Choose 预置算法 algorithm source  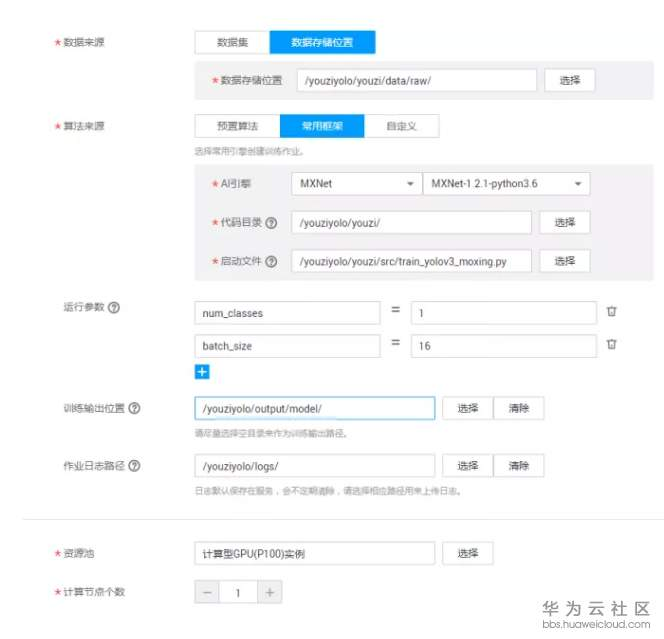(x=237, y=126)
